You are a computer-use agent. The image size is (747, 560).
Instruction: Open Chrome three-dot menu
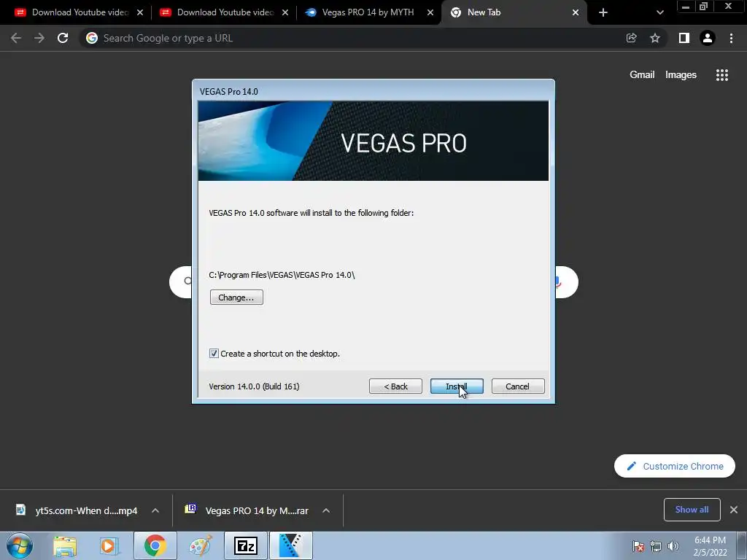click(731, 38)
